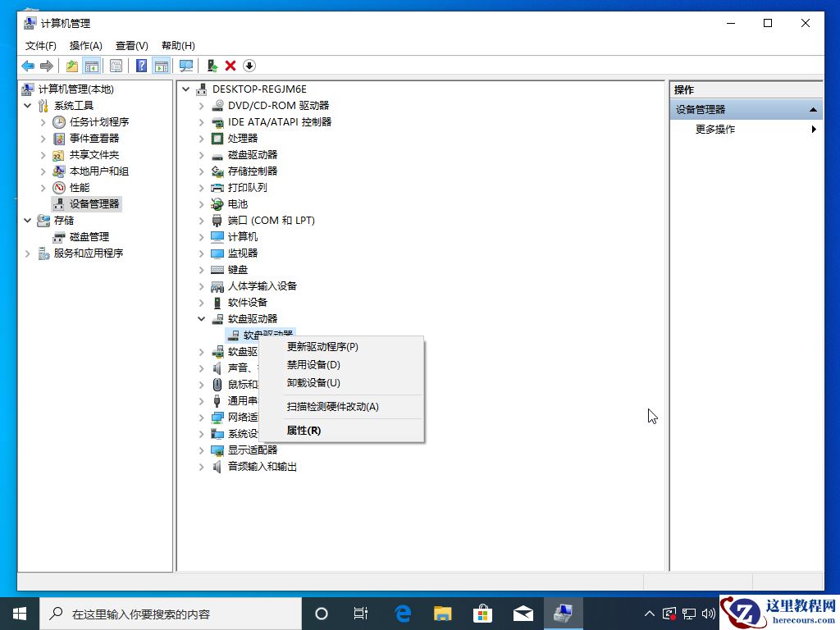Click the red X uninstall device toolbar icon
Image resolution: width=840 pixels, height=630 pixels.
[230, 66]
